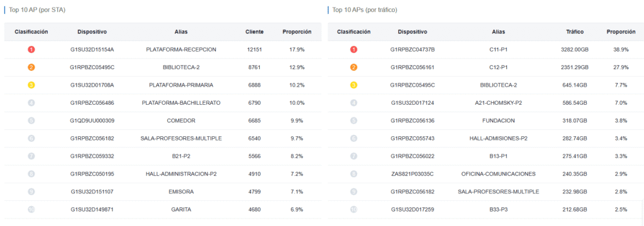Select the COMEDOR alias row
Screen dimensions: 644x226
[163, 121]
